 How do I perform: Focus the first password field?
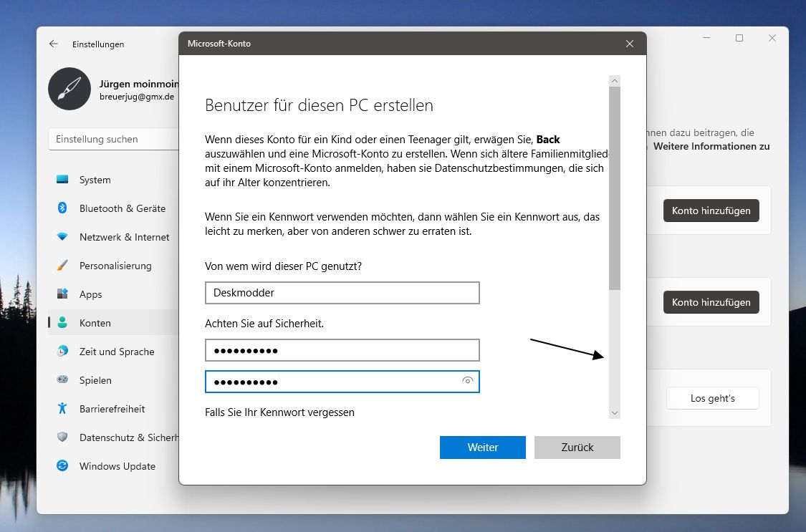[342, 350]
